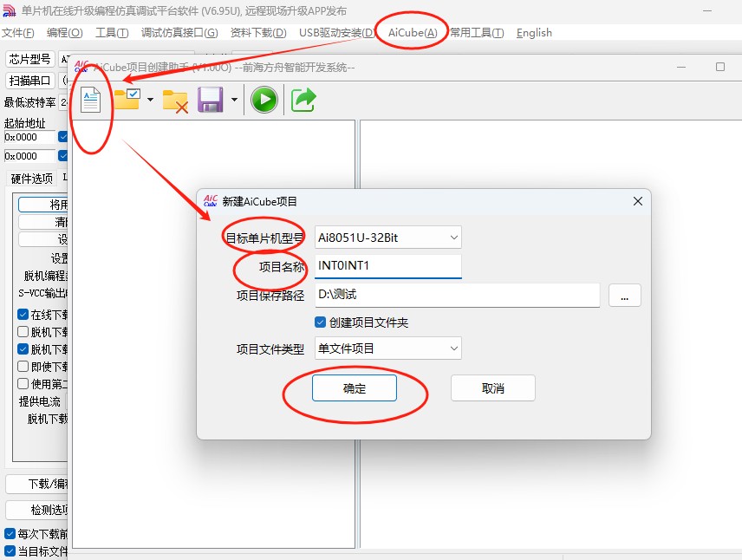Click the 项目名称 input field INT0INT1
This screenshot has height=560, width=742.
(388, 266)
